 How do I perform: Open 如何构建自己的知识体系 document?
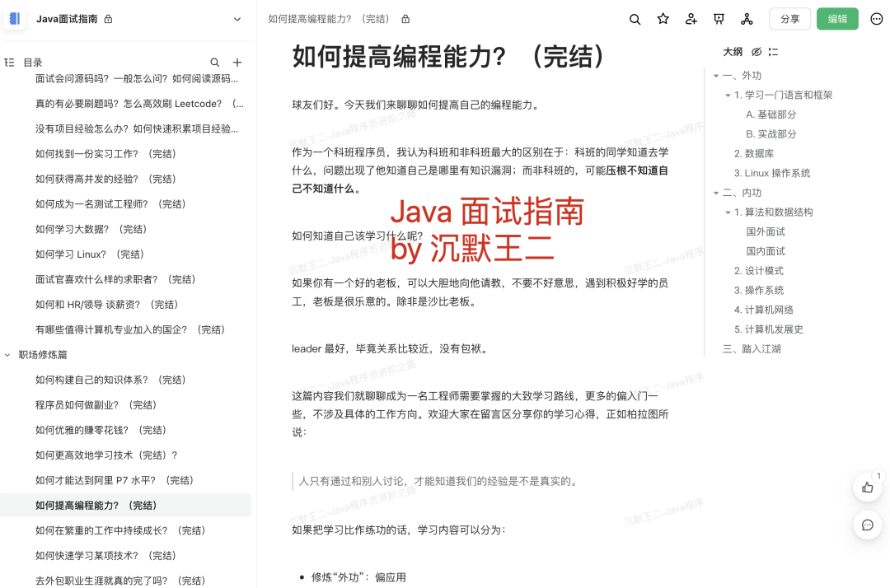tap(111, 380)
